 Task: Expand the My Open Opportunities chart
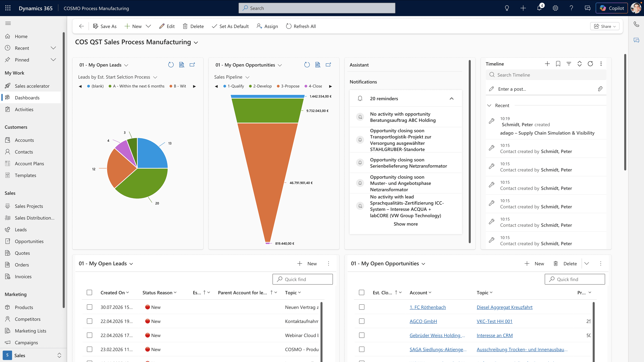(328, 65)
